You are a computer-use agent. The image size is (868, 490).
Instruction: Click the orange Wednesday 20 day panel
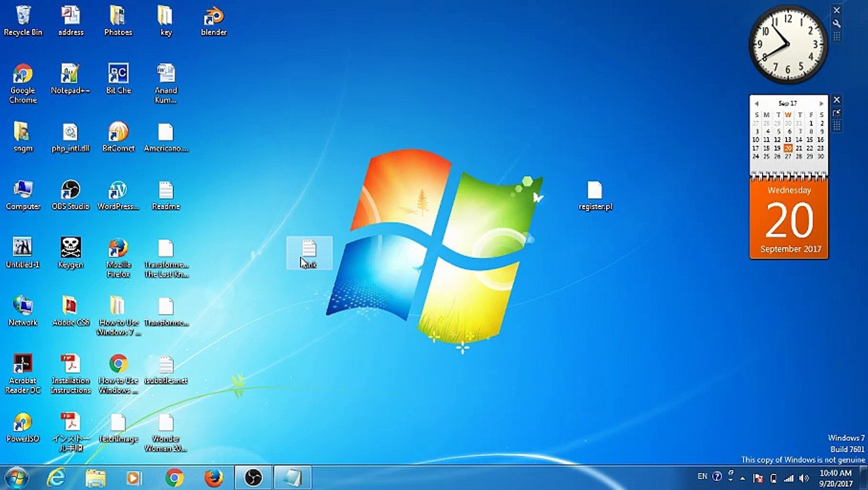pos(789,218)
